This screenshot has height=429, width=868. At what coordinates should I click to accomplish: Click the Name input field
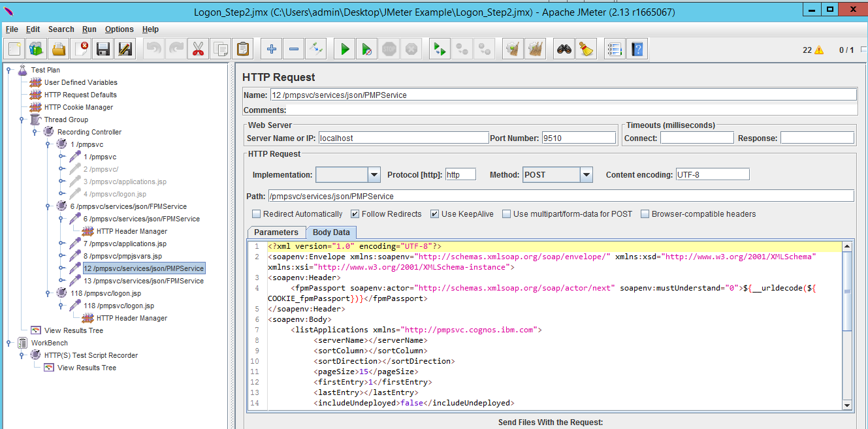point(563,95)
